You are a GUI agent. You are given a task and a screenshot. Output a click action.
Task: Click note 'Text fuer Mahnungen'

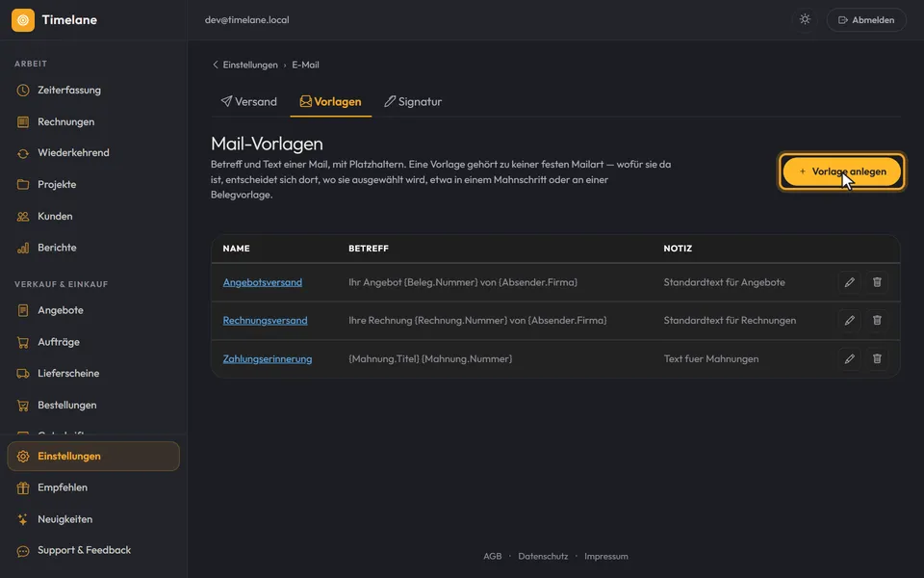[x=710, y=358]
